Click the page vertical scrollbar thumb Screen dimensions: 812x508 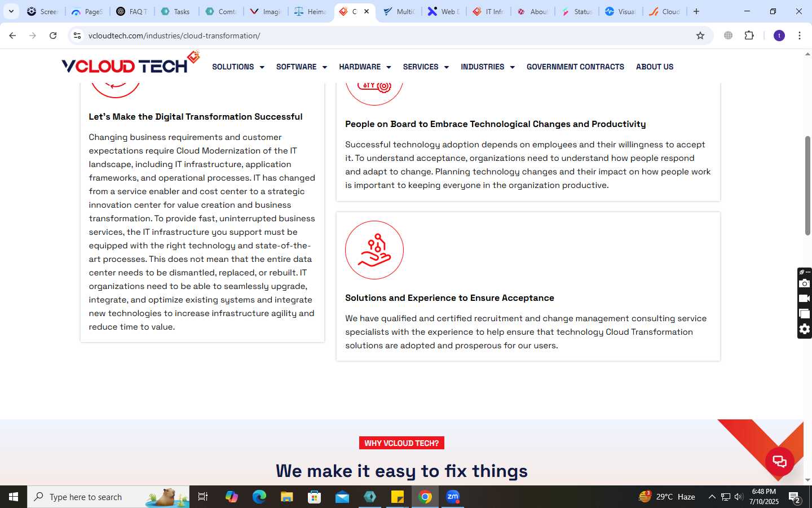(x=807, y=185)
